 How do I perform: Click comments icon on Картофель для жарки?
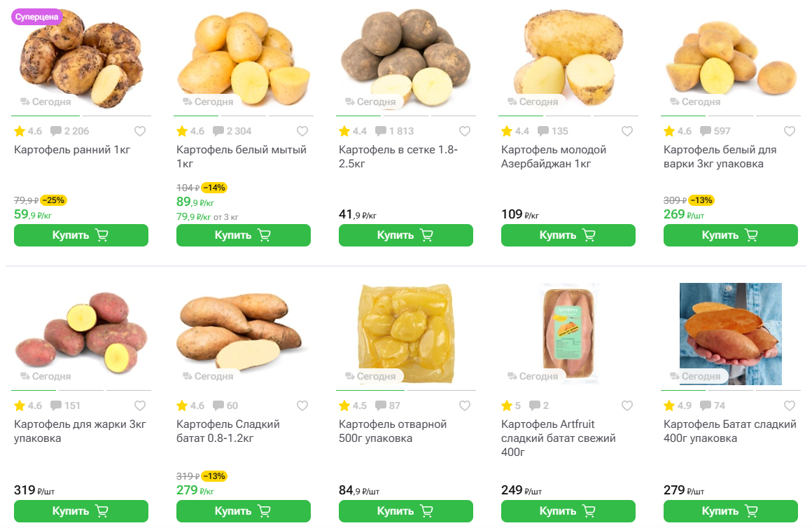point(56,405)
